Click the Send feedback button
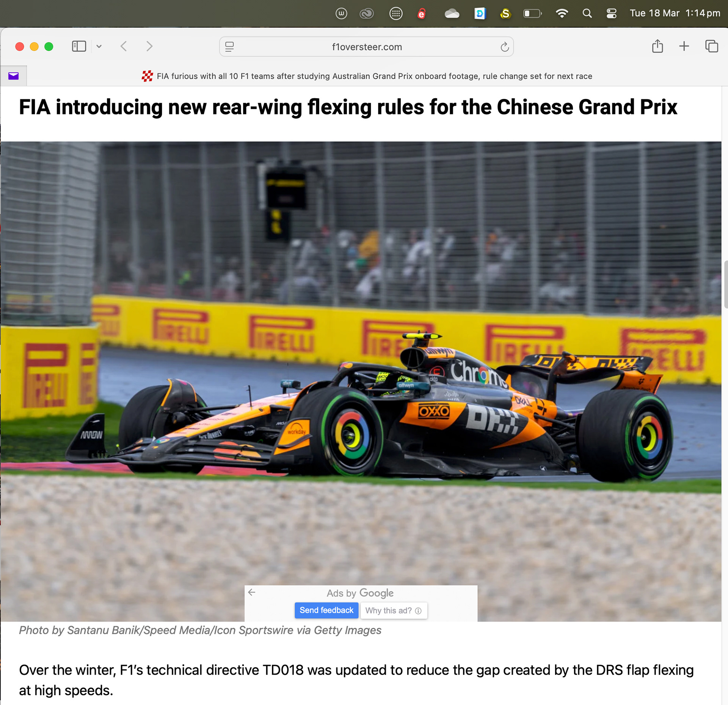The image size is (728, 705). point(326,610)
